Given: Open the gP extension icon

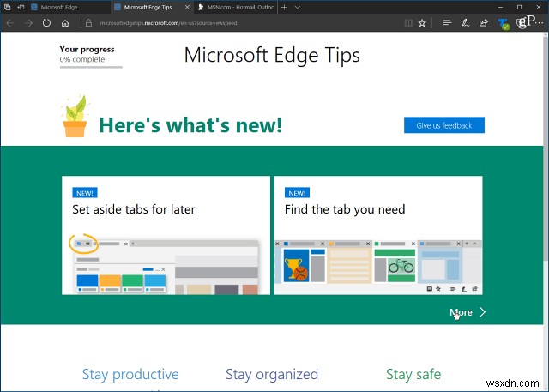Looking at the screenshot, I should pos(524,22).
